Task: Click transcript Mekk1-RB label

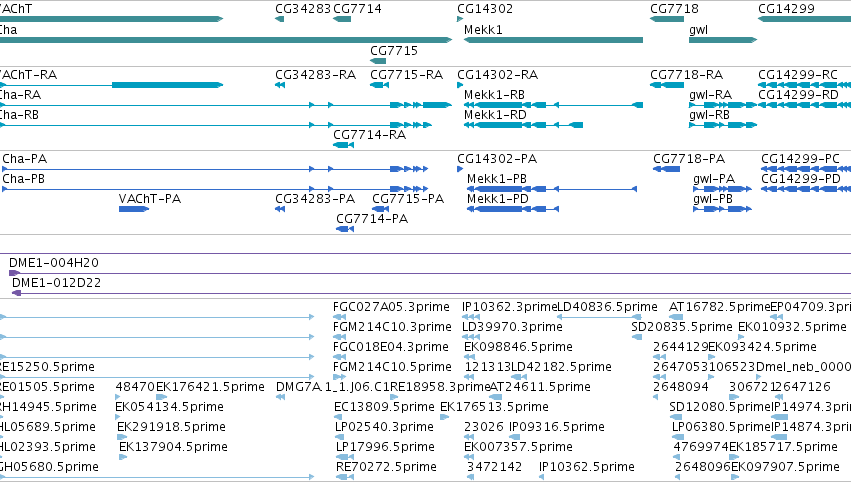Action: [494, 95]
